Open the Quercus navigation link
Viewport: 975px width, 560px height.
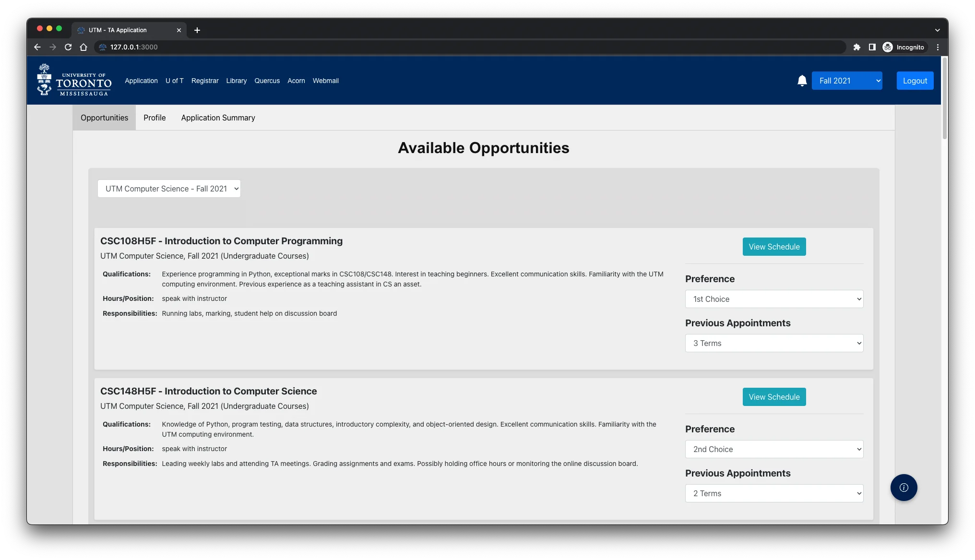pos(267,81)
